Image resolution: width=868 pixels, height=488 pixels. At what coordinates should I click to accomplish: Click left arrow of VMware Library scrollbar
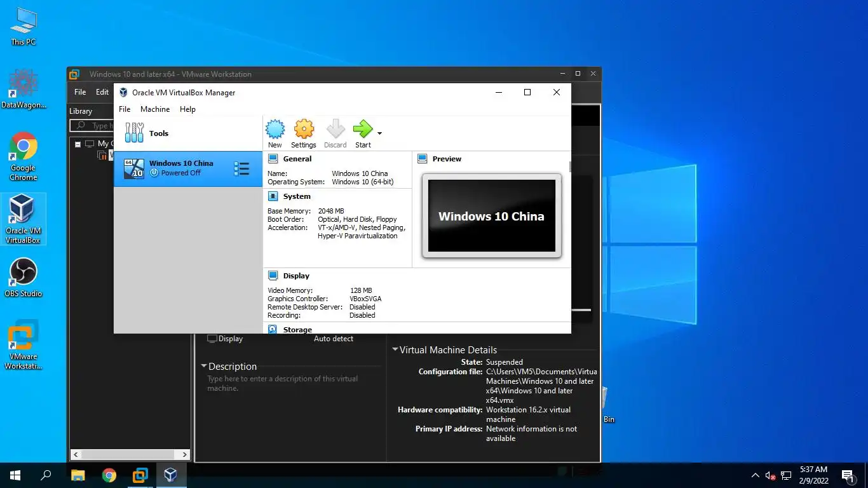pos(76,454)
